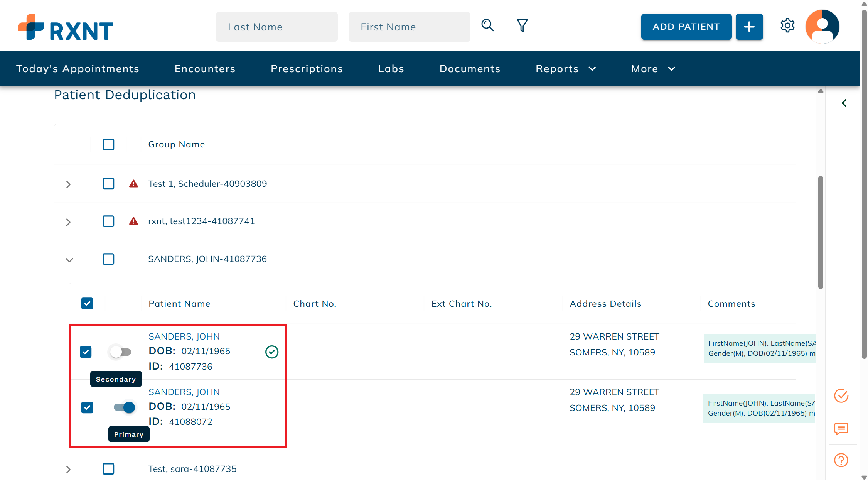This screenshot has height=480, width=868.
Task: Expand the Test 1, Scheduler-40903809 group
Action: (x=69, y=184)
